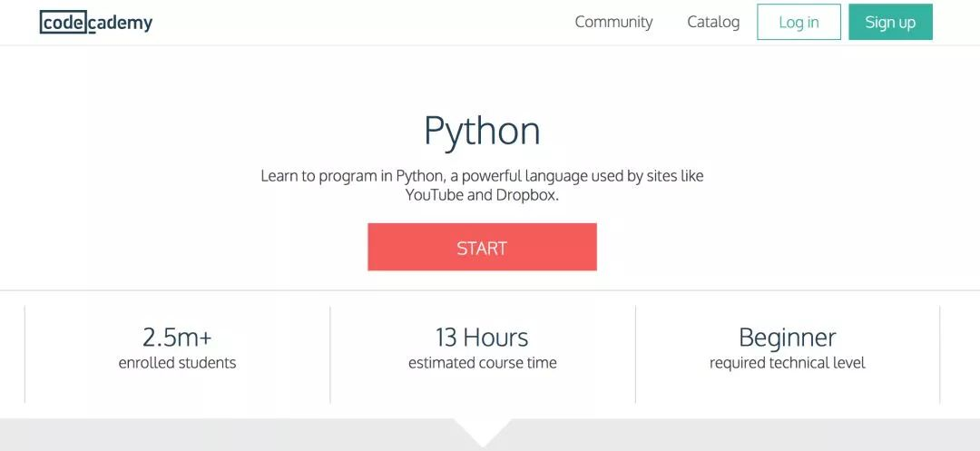
Task: Click the word YouTube in the description
Action: pyautogui.click(x=434, y=195)
